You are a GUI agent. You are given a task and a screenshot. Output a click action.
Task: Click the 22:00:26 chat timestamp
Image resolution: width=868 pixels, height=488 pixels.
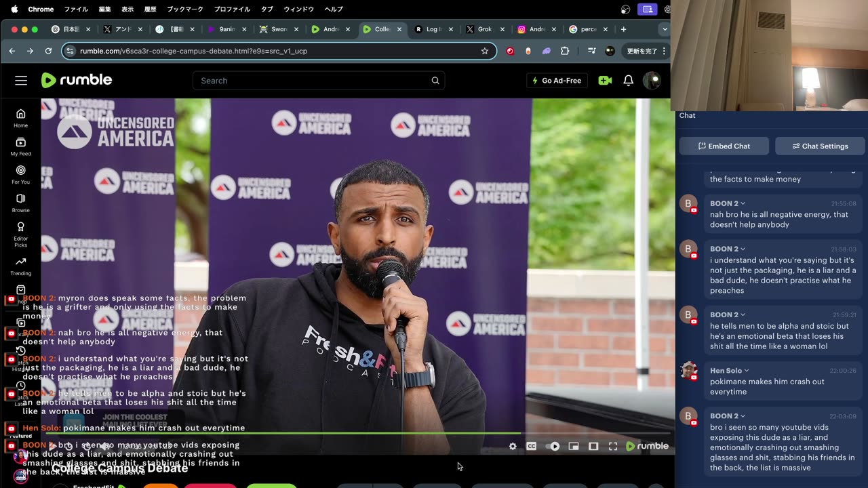pos(844,371)
